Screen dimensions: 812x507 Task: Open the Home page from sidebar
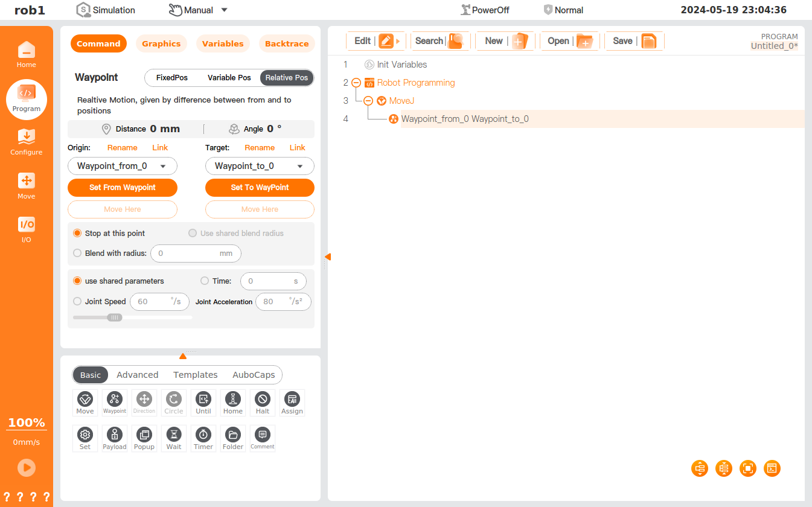click(x=26, y=54)
